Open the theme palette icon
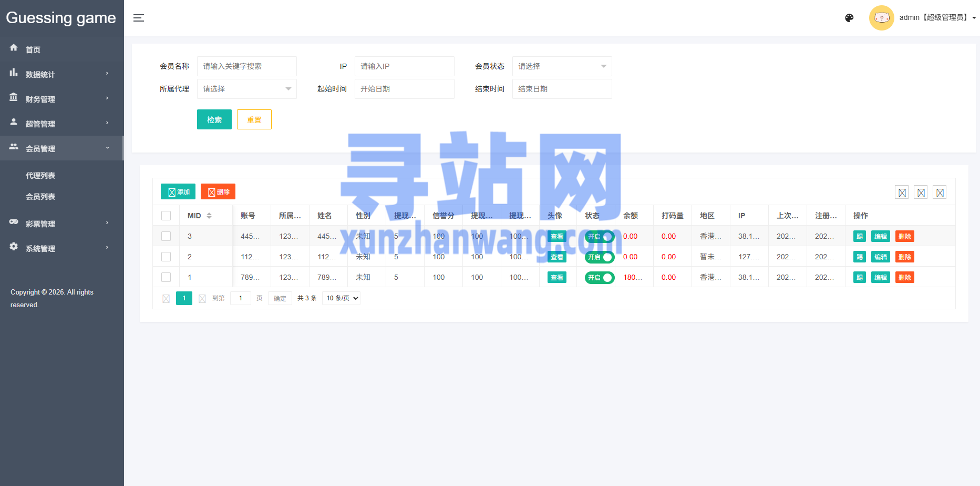The image size is (980, 486). pos(849,18)
